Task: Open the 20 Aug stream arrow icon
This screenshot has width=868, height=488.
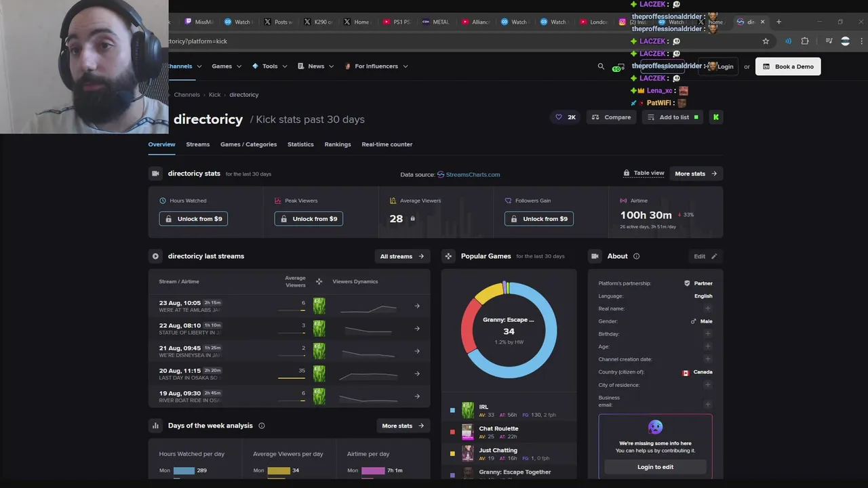Action: [417, 373]
